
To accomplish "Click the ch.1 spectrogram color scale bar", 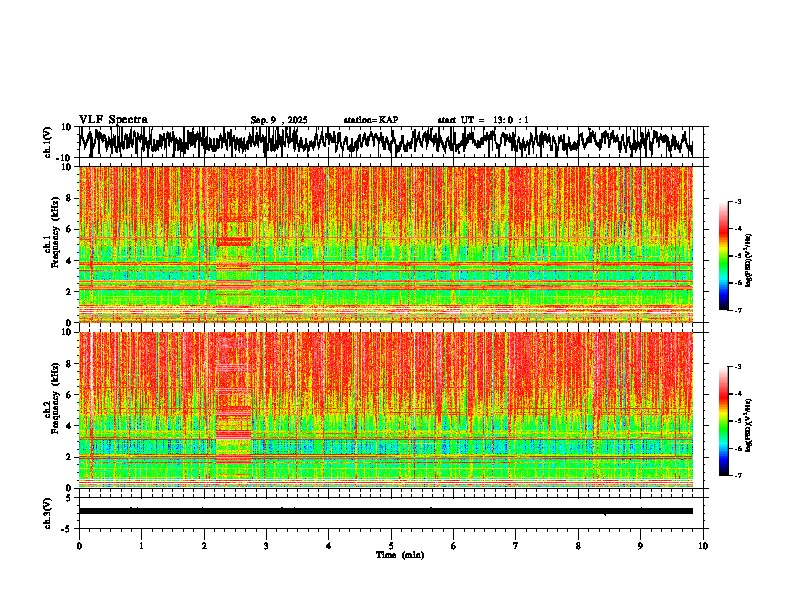I will pyautogui.click(x=723, y=256).
